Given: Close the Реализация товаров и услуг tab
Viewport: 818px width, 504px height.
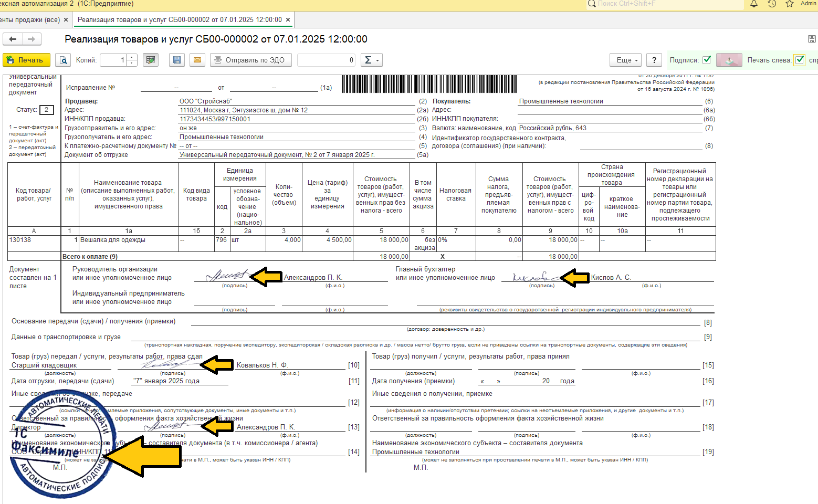Looking at the screenshot, I should 288,20.
